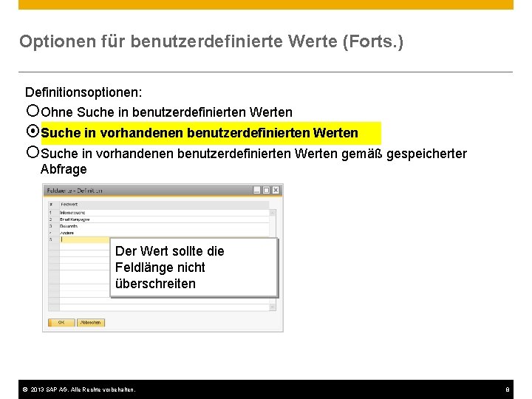The image size is (532, 399).
Task: Click the scrollbar down arrow in value list
Action: coord(273,307)
